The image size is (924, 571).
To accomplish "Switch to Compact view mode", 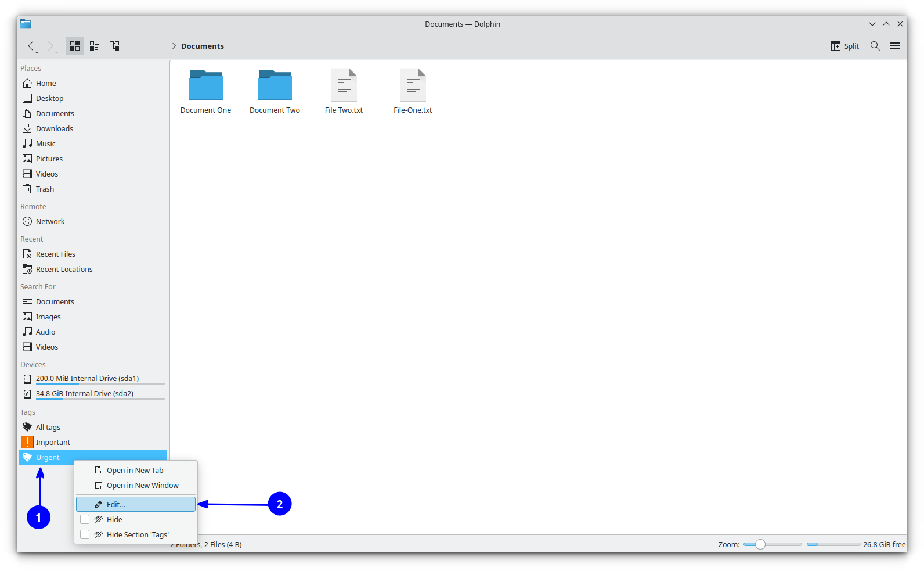I will coord(95,46).
